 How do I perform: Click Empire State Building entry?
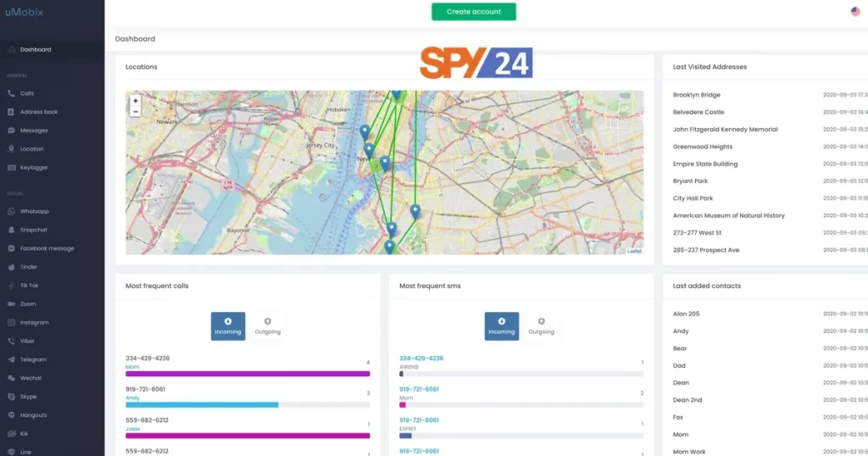[x=705, y=164]
